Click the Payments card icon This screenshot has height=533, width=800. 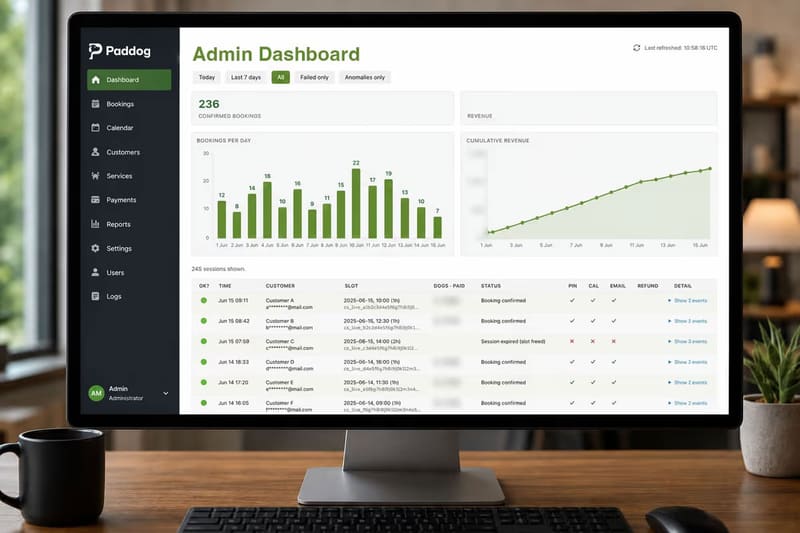point(95,200)
